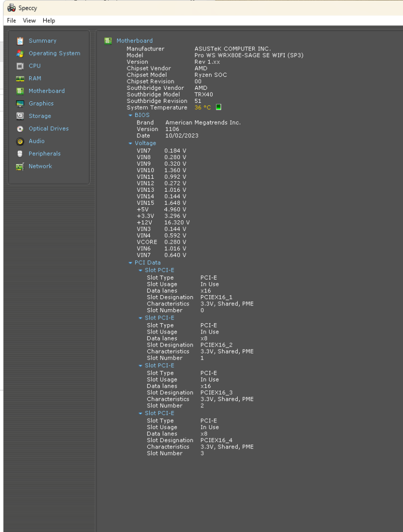Click the model value Pro WS WRX80E-SAGE SE WIFI

(249, 55)
